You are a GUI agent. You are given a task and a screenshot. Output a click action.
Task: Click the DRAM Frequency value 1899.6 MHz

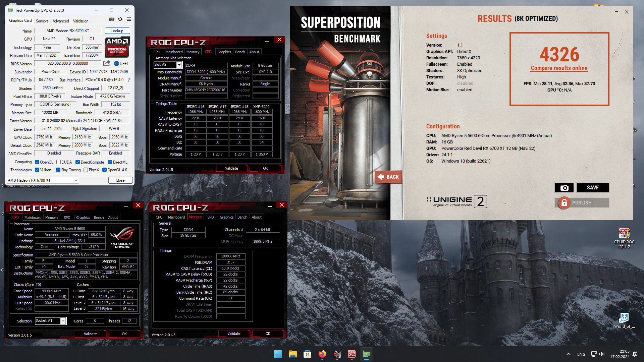tap(230, 256)
